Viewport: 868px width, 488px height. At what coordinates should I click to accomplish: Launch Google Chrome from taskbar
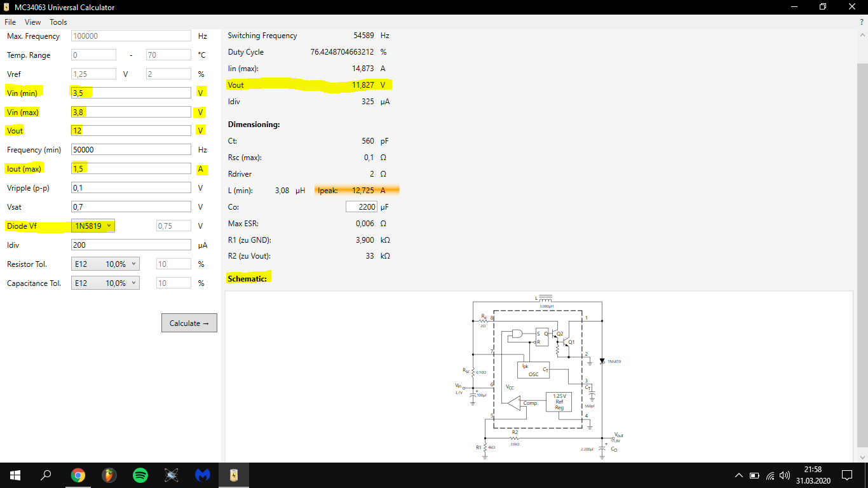(78, 475)
